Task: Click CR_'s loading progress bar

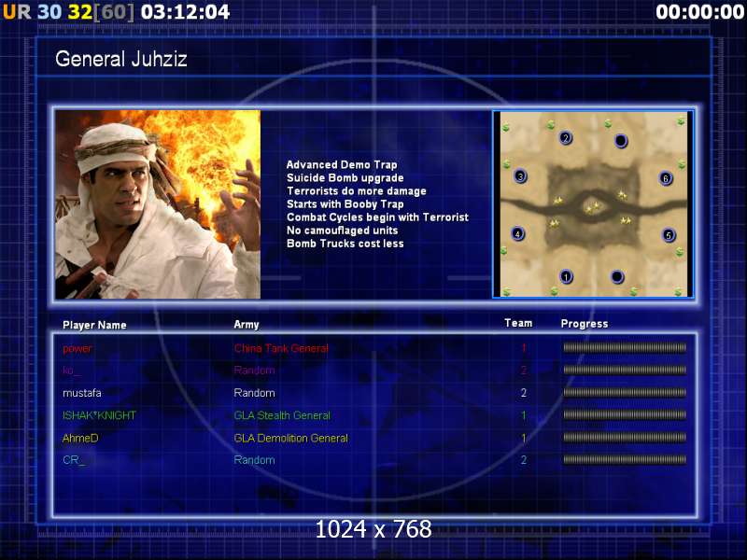Action: tap(625, 459)
